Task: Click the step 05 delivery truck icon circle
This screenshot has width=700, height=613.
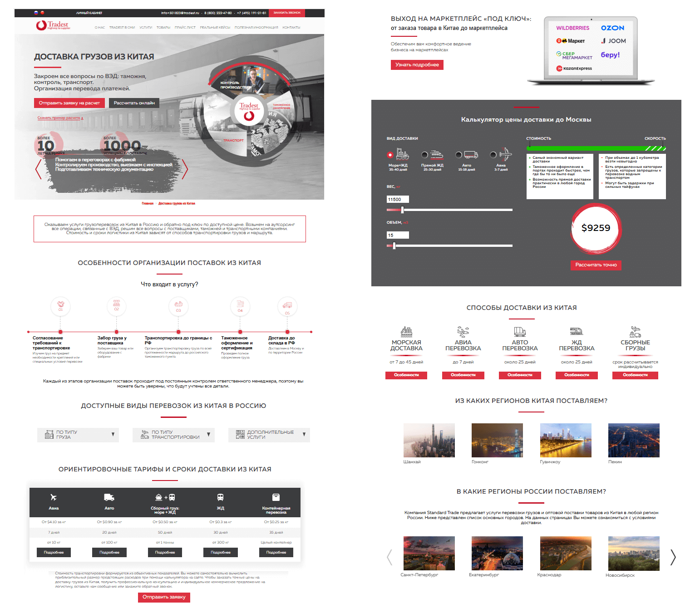Action: (x=287, y=306)
